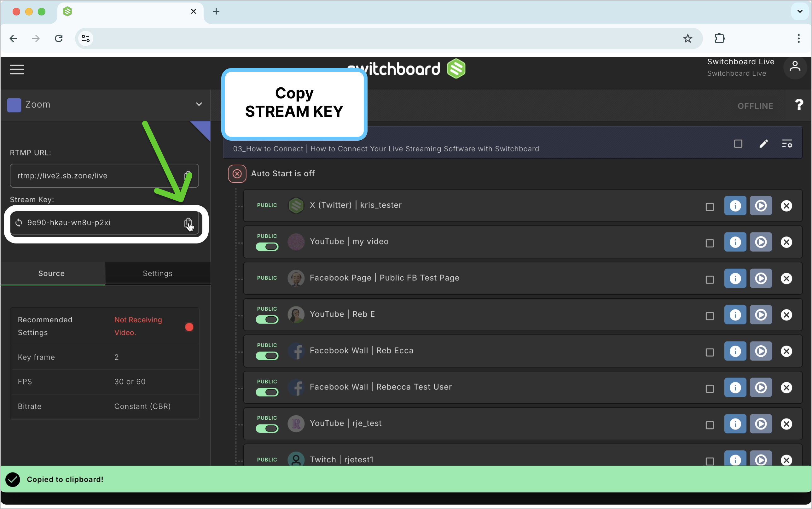Check the Facebook Wall Reb Ecca checkbox

tap(710, 352)
